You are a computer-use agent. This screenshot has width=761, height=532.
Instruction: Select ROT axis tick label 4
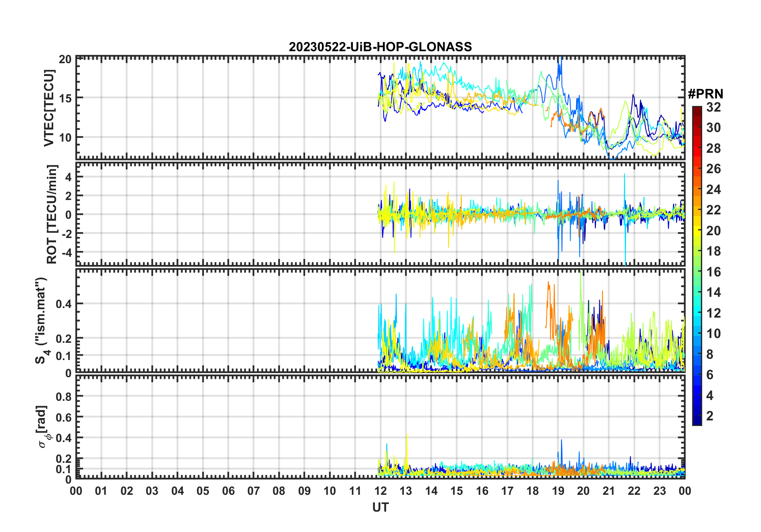point(68,176)
